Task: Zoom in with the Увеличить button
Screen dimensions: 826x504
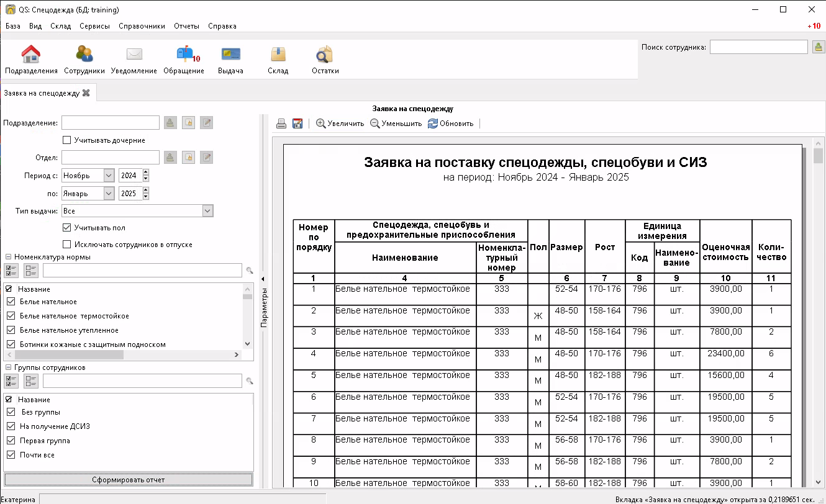Action: 340,124
